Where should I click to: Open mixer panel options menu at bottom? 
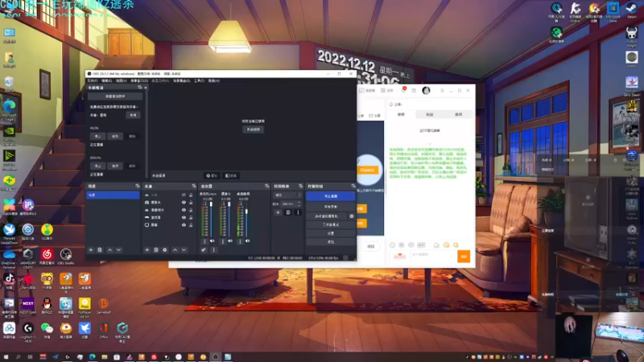tap(213, 249)
